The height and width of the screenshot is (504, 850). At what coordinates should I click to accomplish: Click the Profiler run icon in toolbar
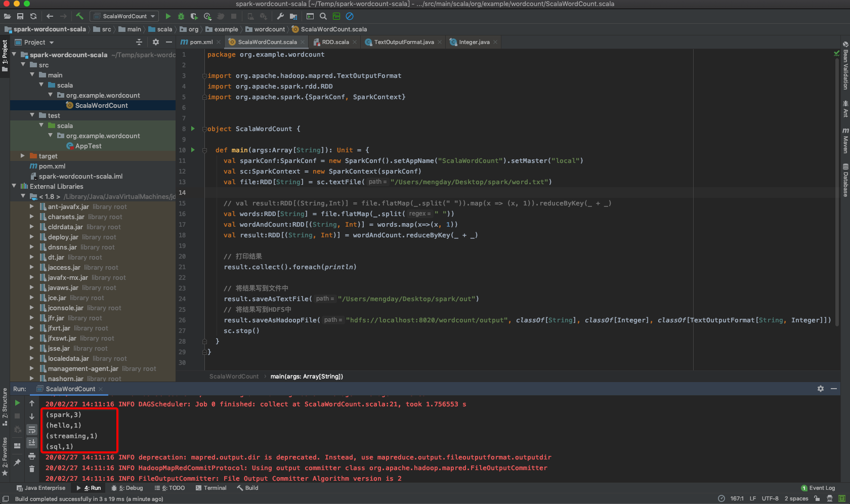point(207,16)
